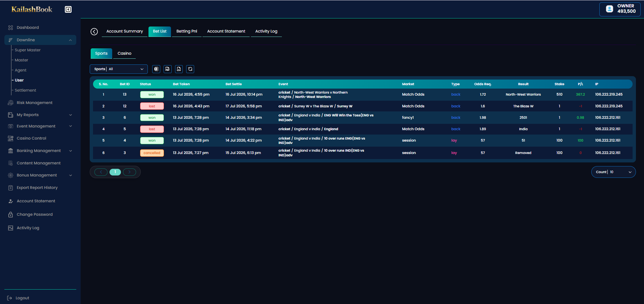Click the sidebar Activity Log icon
This screenshot has width=644, height=304.
click(x=11, y=228)
